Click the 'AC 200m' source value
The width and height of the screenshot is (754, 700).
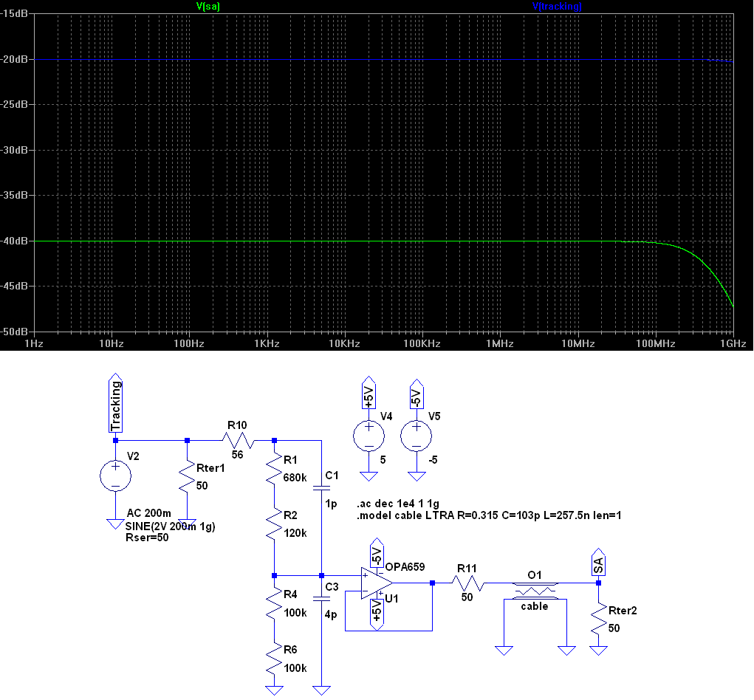tap(148, 513)
